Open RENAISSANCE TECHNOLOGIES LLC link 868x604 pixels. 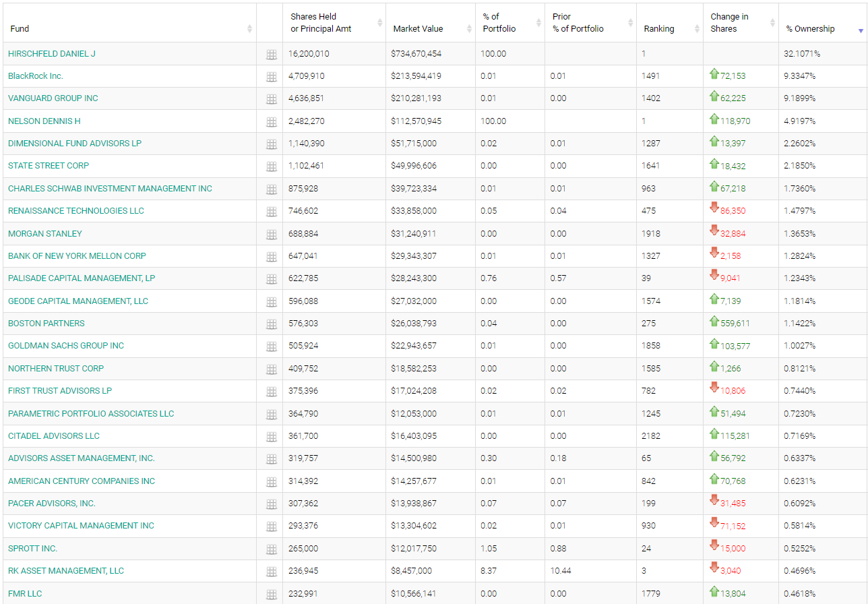coord(76,210)
